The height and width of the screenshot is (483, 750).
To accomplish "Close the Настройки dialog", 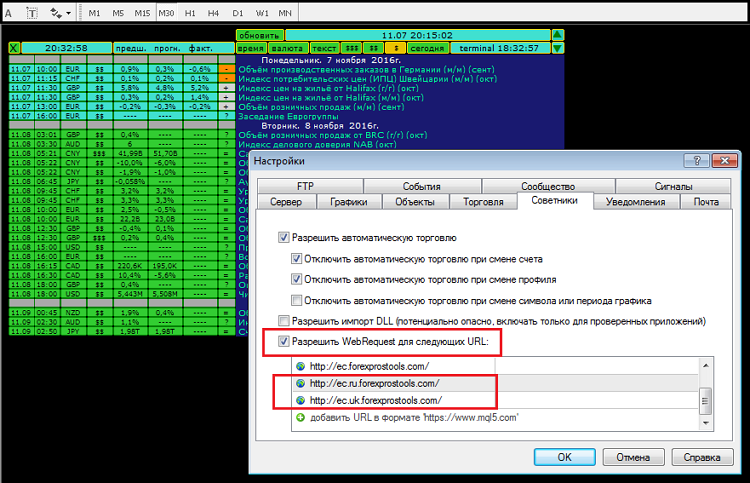I will (724, 161).
